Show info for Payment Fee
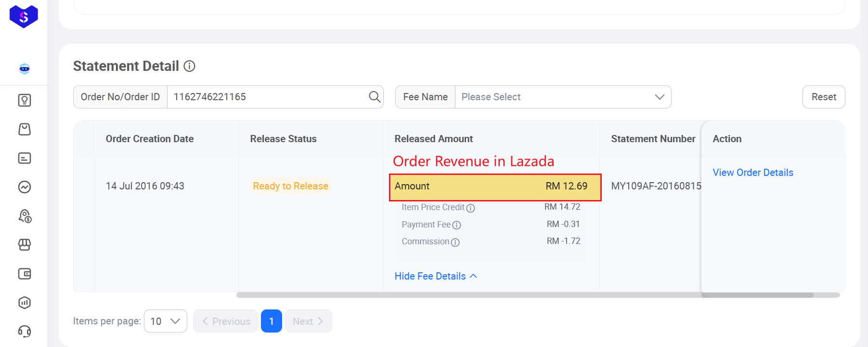Screen dimensions: 868x347 point(457,225)
